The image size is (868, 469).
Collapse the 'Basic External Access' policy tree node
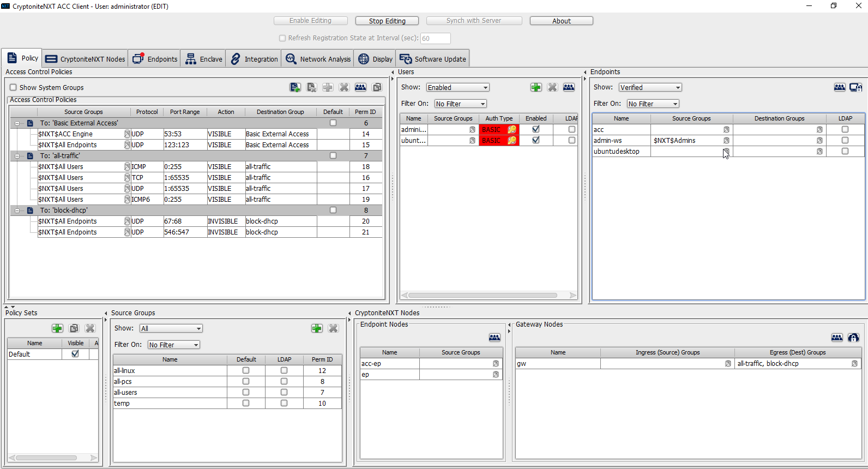tap(17, 123)
